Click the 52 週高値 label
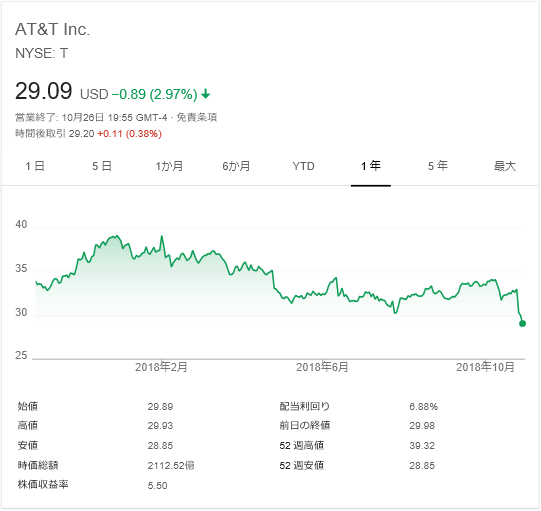 [x=302, y=445]
